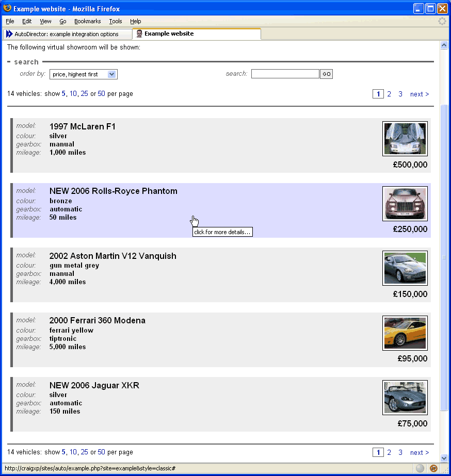This screenshot has width=451, height=476.
Task: Open the Go menu
Action: click(x=63, y=21)
